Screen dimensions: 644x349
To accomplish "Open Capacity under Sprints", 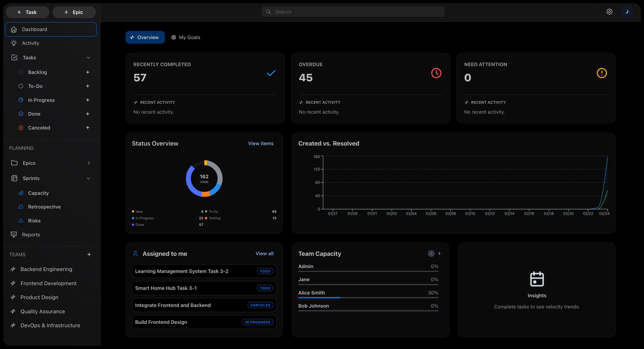I will 38,193.
